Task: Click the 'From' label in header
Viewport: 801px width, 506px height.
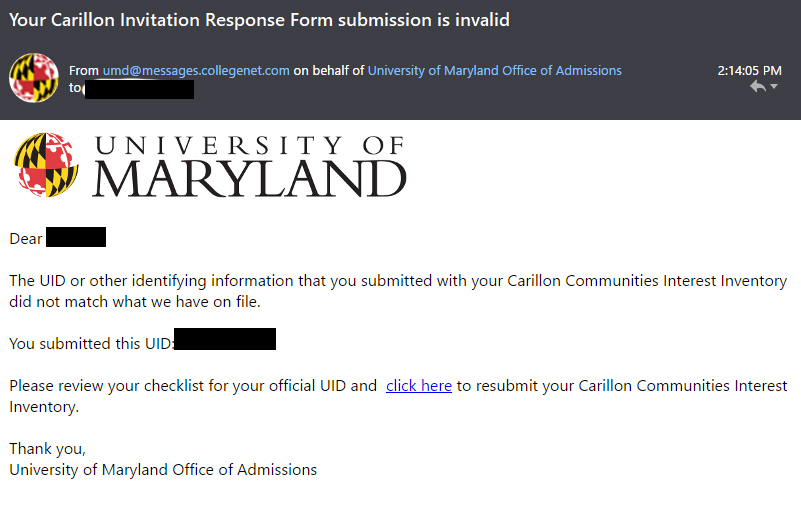Action: (84, 70)
